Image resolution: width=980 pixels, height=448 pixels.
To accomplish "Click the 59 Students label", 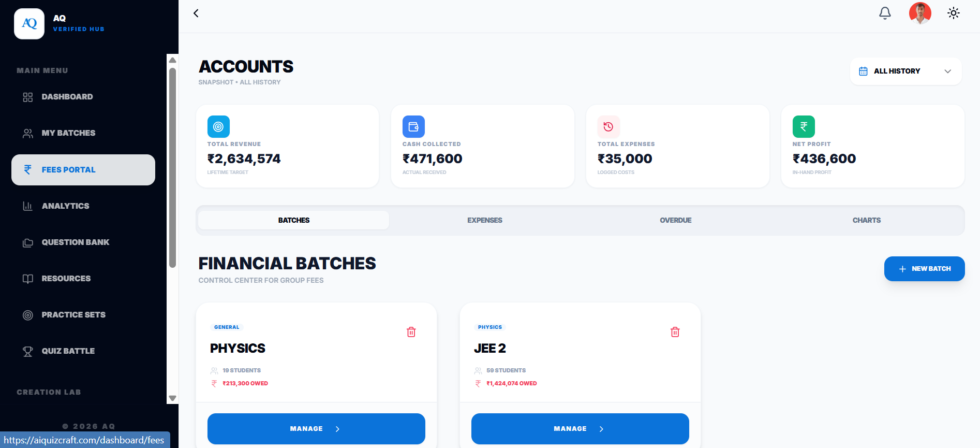I will pyautogui.click(x=506, y=370).
